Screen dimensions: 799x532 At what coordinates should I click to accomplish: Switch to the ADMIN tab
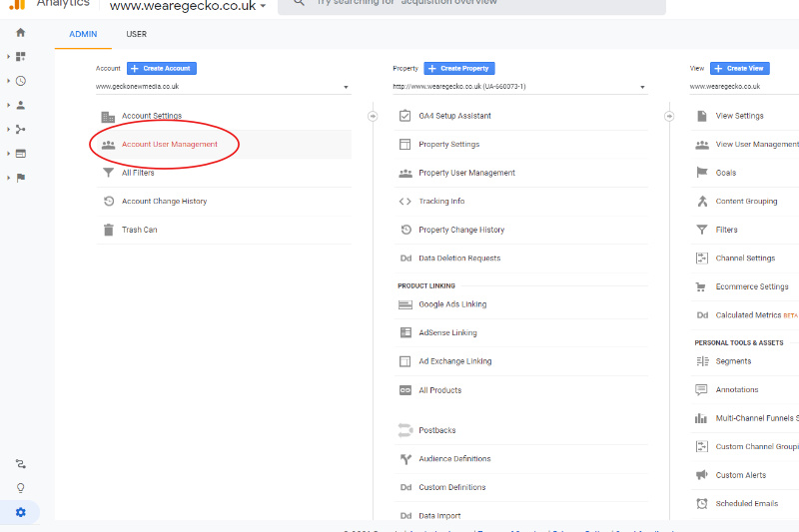[83, 34]
